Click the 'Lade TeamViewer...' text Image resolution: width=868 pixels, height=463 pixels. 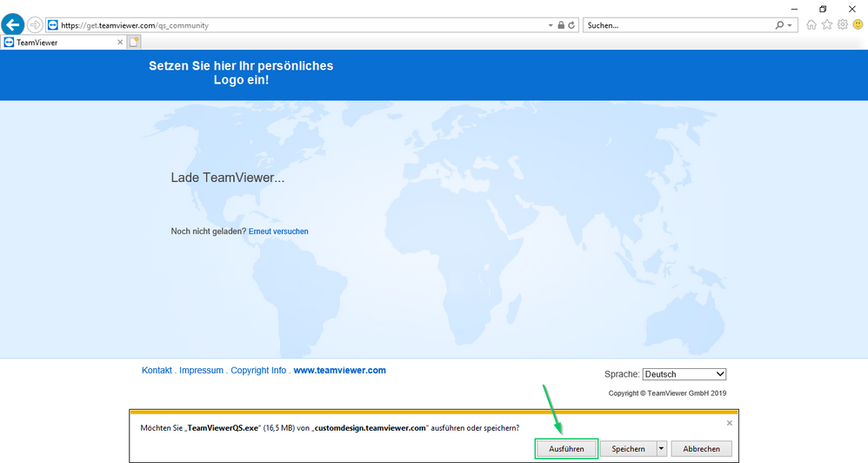(x=228, y=178)
